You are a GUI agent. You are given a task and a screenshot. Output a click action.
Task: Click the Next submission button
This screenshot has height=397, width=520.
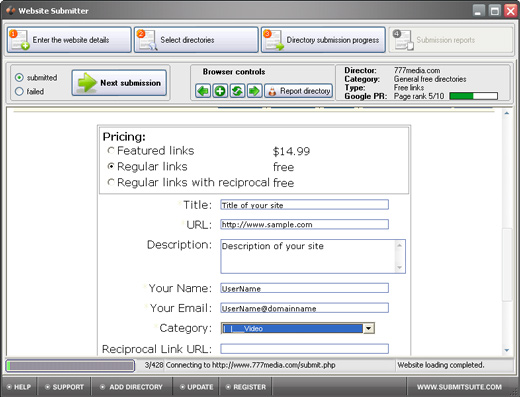click(x=119, y=83)
